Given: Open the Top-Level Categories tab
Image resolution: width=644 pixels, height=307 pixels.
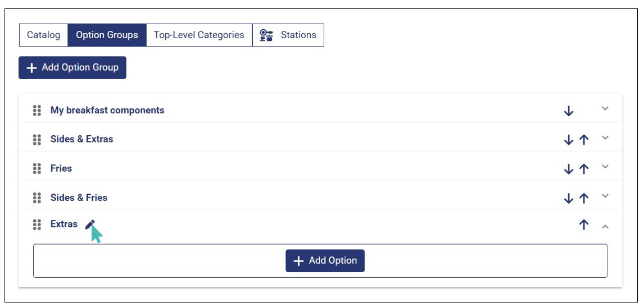Looking at the screenshot, I should [199, 35].
